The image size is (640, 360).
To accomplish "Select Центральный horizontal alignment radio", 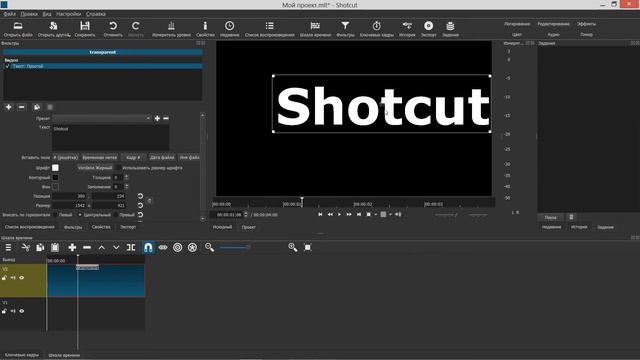I will click(80, 215).
